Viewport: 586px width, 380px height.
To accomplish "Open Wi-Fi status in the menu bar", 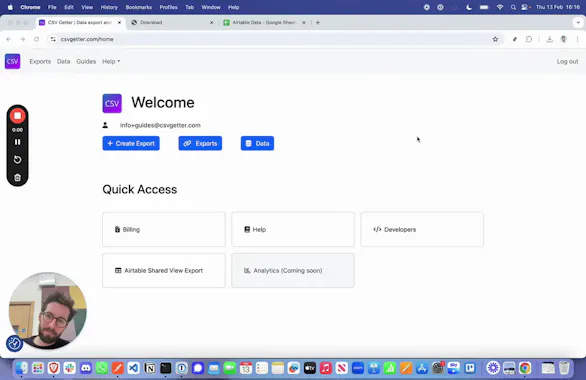I will pyautogui.click(x=500, y=7).
